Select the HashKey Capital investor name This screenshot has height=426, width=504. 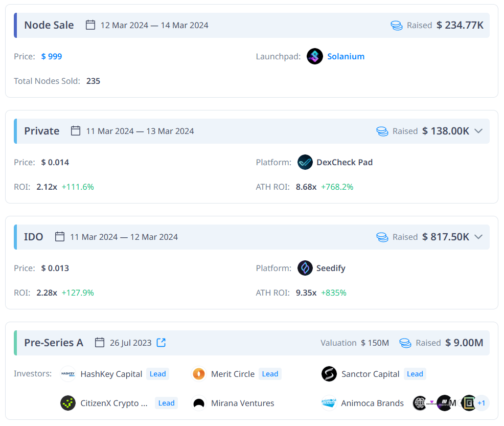[x=111, y=374]
